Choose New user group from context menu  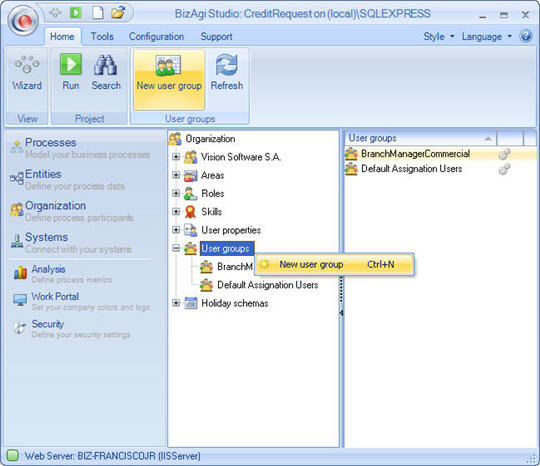[334, 265]
